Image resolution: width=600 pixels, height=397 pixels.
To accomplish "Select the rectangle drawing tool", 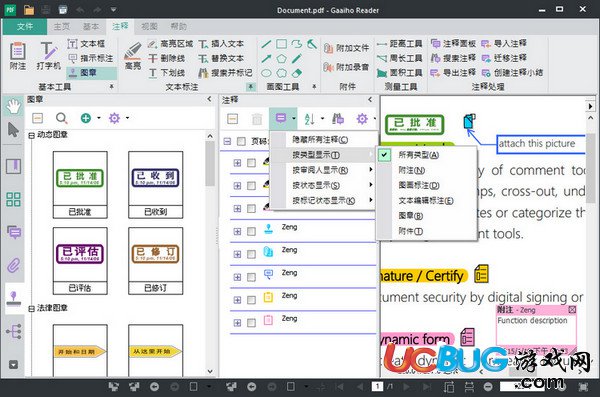I will 282,44.
